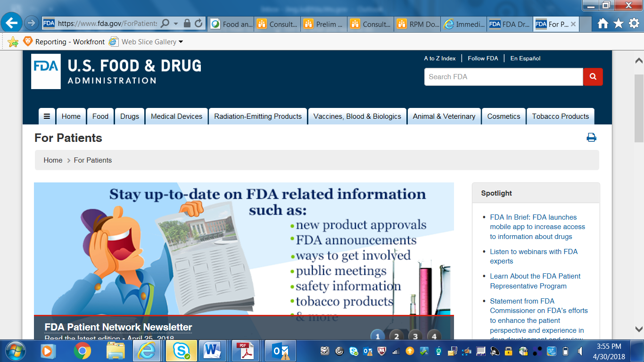The image size is (644, 362).
Task: Open Windows Explorer folder in taskbar
Action: pyautogui.click(x=116, y=351)
